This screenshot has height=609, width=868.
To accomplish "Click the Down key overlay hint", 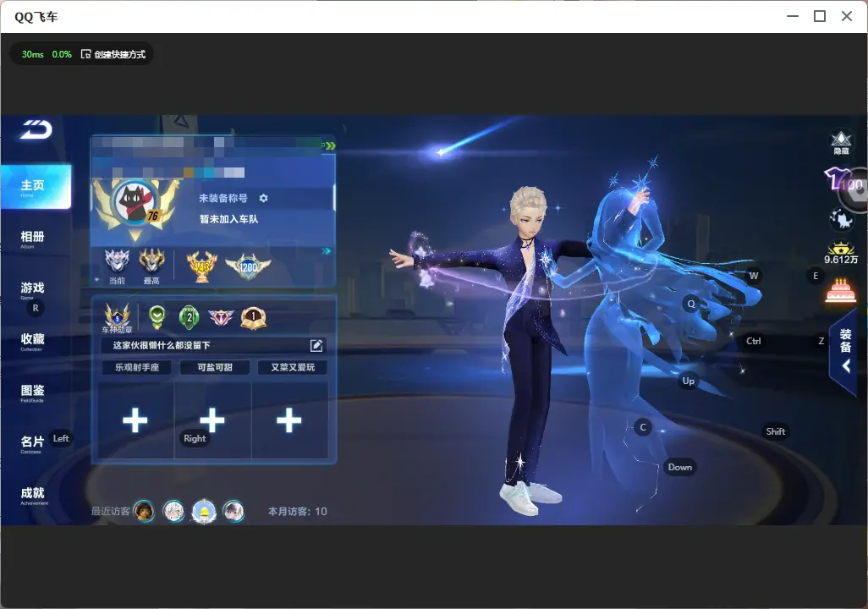I will point(680,467).
